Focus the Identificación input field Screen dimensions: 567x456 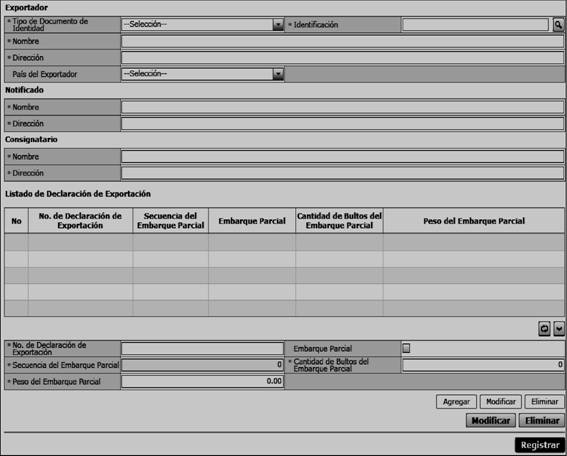pyautogui.click(x=476, y=25)
